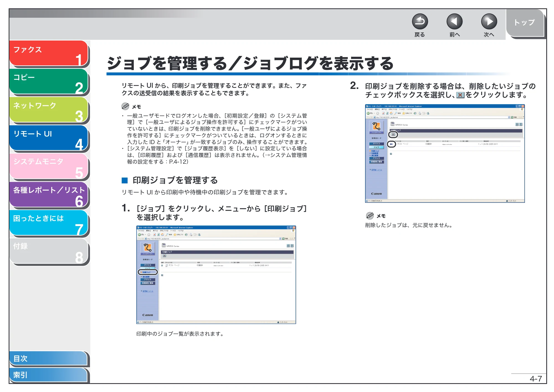Click デバイス menu button in step 2 screenshot
This screenshot has width=554, height=392.
pyautogui.click(x=376, y=144)
